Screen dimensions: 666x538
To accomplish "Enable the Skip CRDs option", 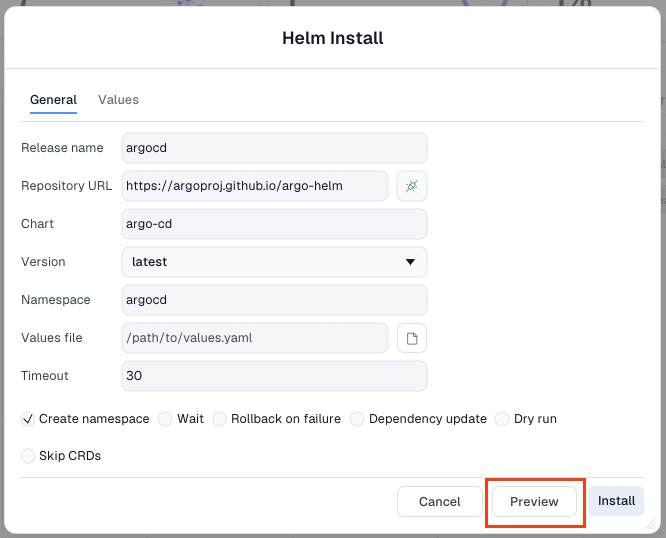I will pyautogui.click(x=28, y=456).
